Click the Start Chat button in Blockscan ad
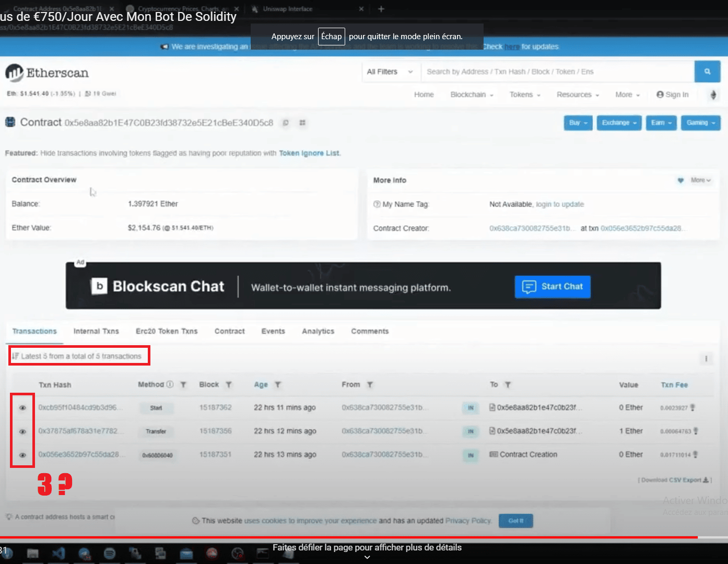This screenshot has width=728, height=564. click(x=552, y=287)
